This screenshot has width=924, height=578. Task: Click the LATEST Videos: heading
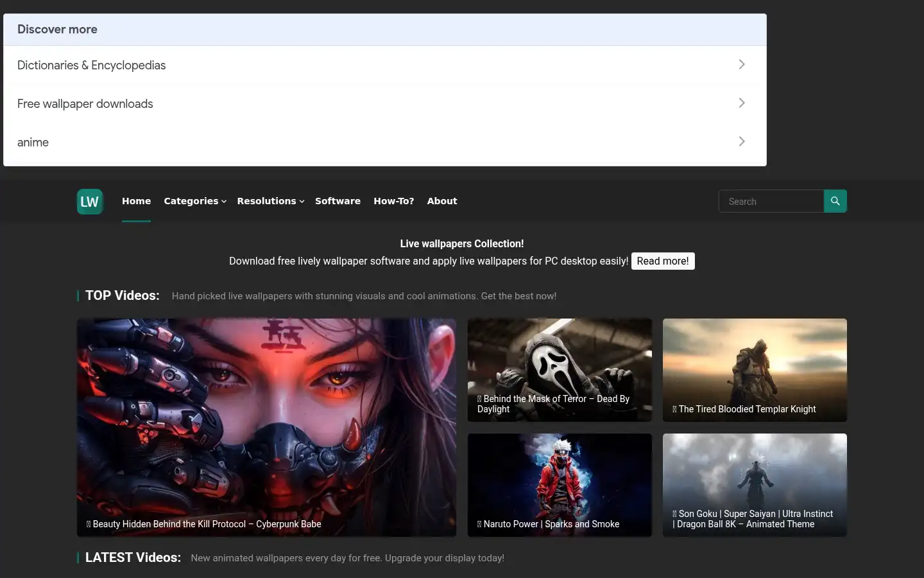click(133, 557)
